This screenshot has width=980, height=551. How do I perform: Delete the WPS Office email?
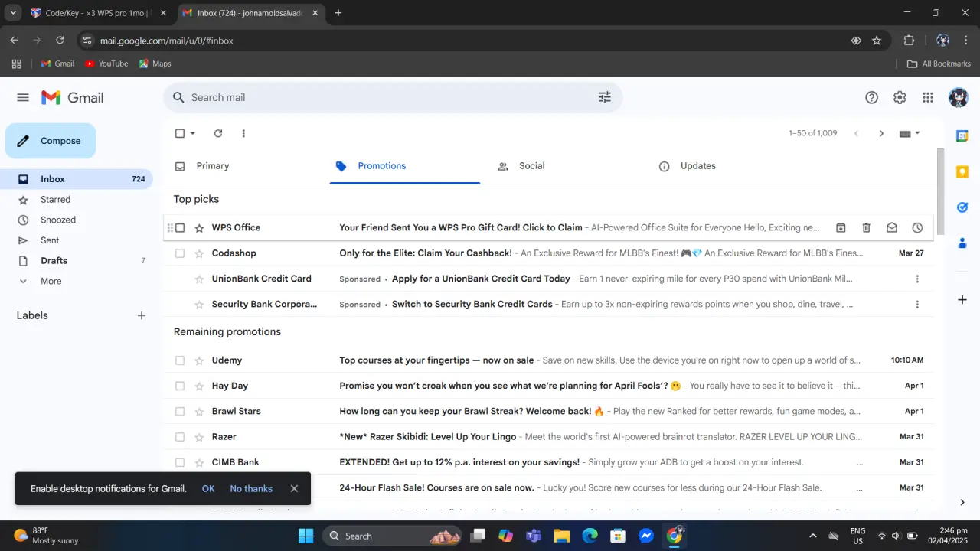867,227
